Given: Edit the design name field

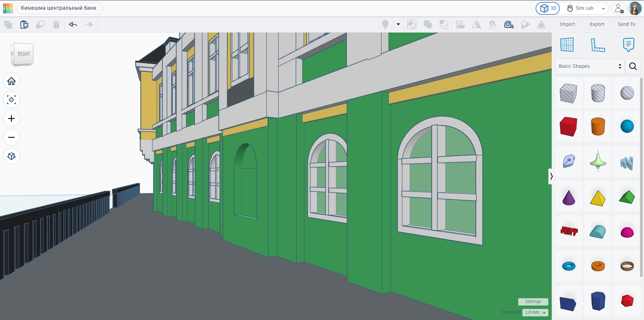Looking at the screenshot, I should (x=59, y=8).
